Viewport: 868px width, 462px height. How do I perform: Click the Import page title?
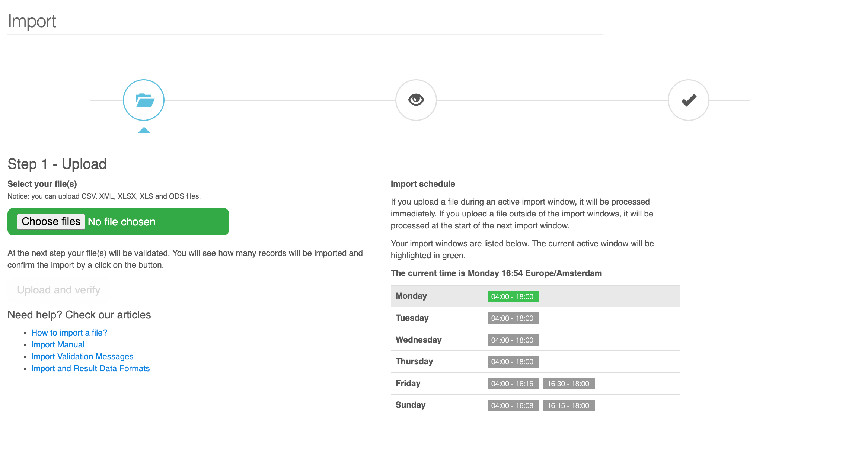click(x=32, y=21)
